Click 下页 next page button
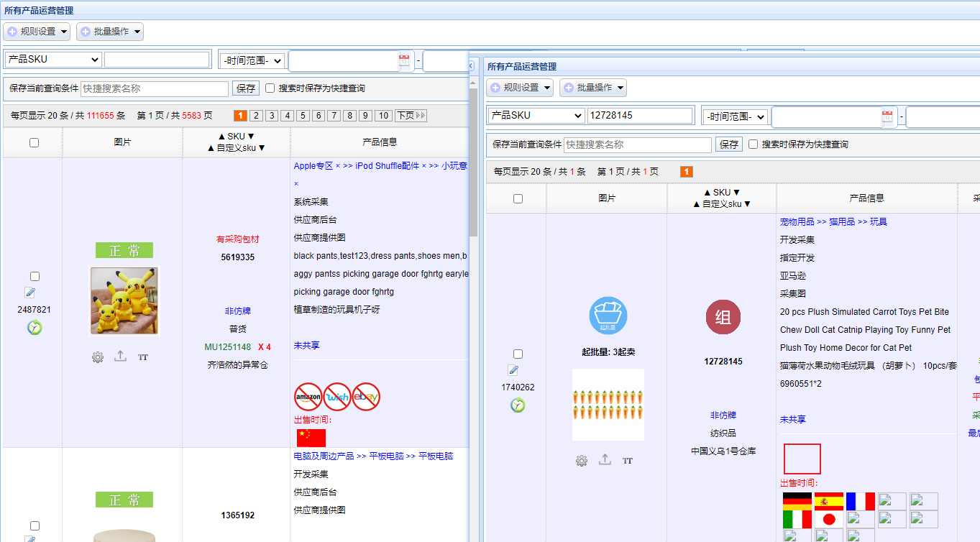 click(411, 116)
